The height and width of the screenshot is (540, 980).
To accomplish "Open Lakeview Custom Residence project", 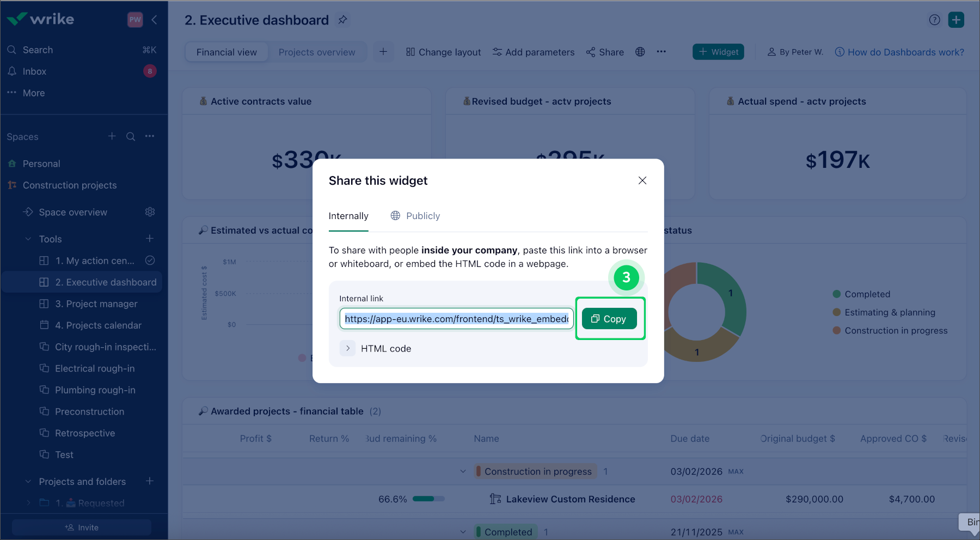I will point(570,499).
